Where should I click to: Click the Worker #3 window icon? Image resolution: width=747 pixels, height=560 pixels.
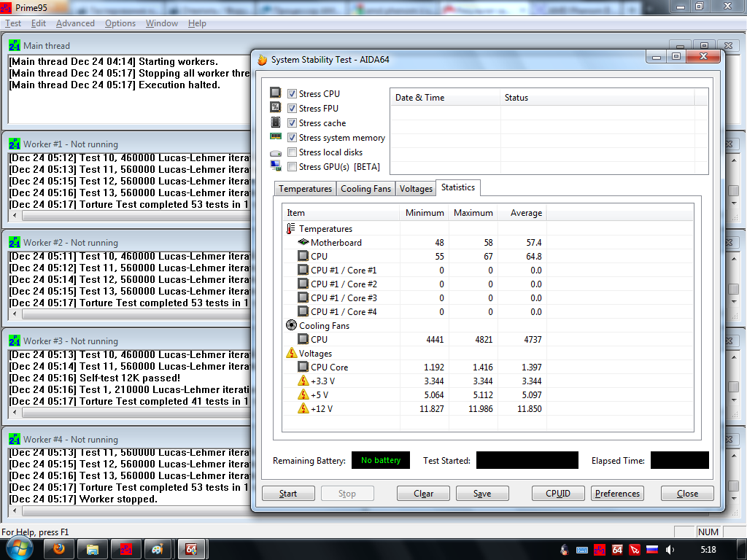click(x=15, y=341)
